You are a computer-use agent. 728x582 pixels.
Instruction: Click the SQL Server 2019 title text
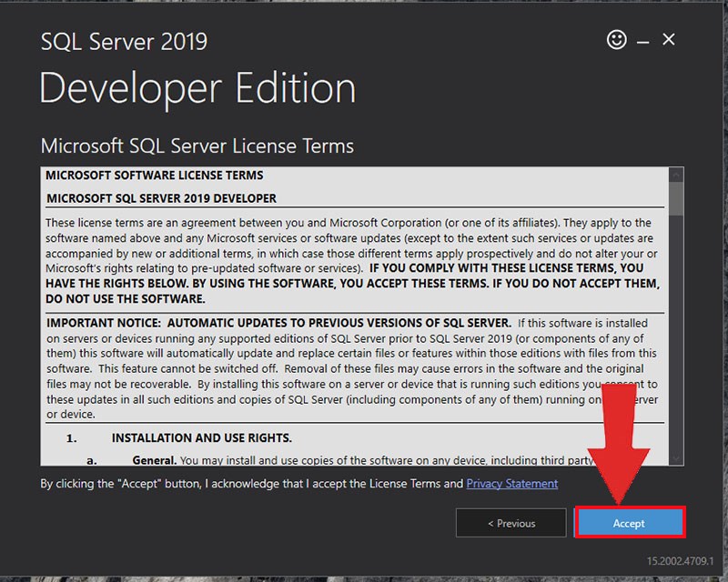[123, 42]
